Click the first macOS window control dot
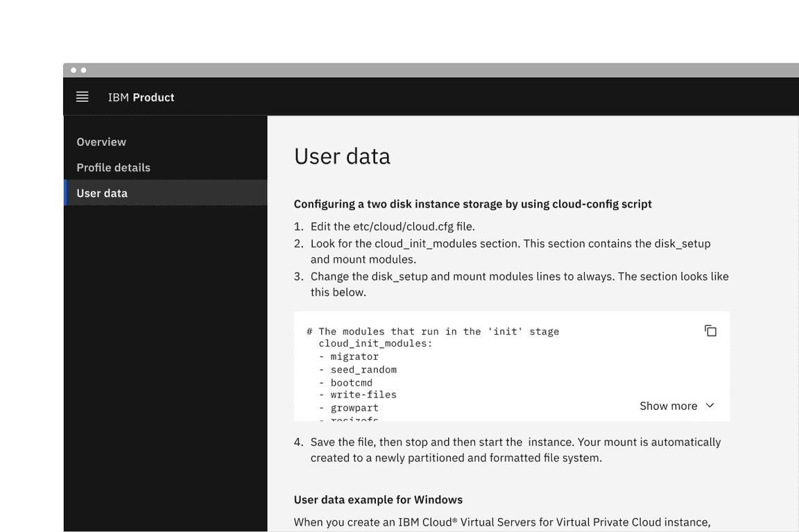The height and width of the screenshot is (532, 799). pyautogui.click(x=73, y=69)
